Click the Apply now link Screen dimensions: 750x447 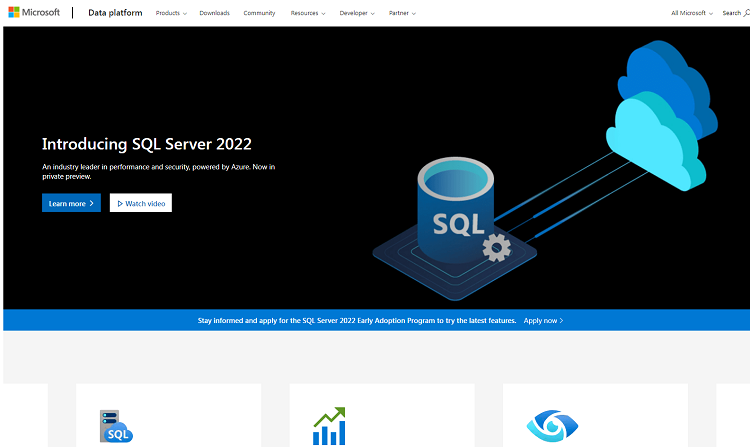543,321
